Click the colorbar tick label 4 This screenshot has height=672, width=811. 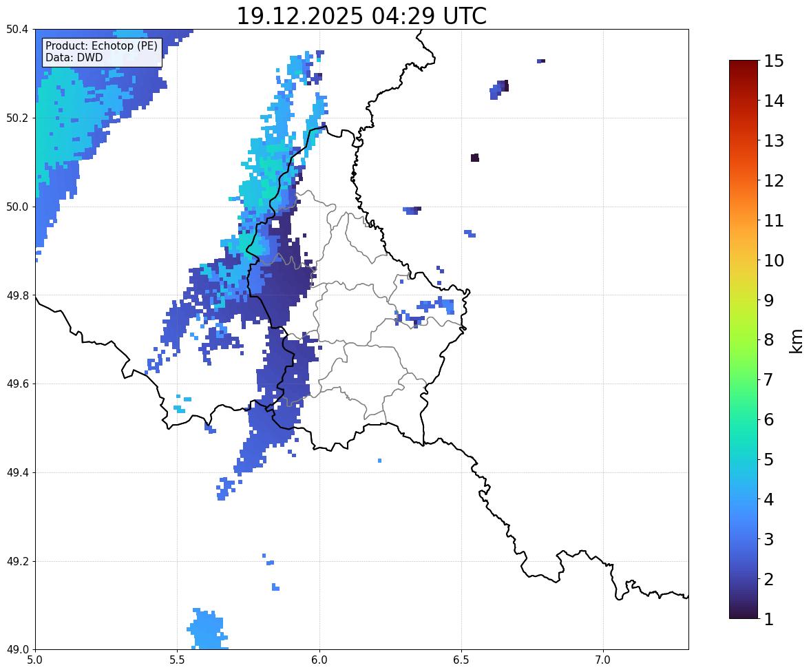769,499
